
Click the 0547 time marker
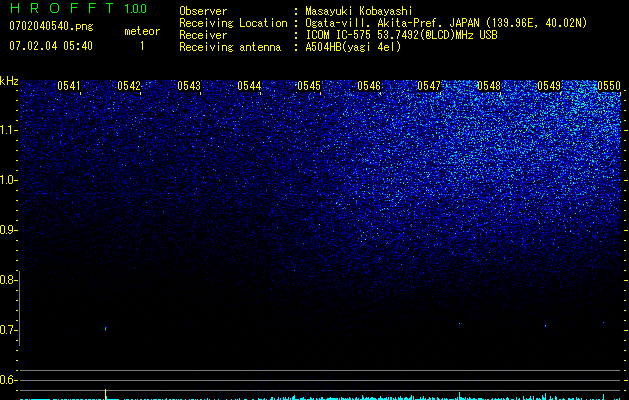pos(429,86)
